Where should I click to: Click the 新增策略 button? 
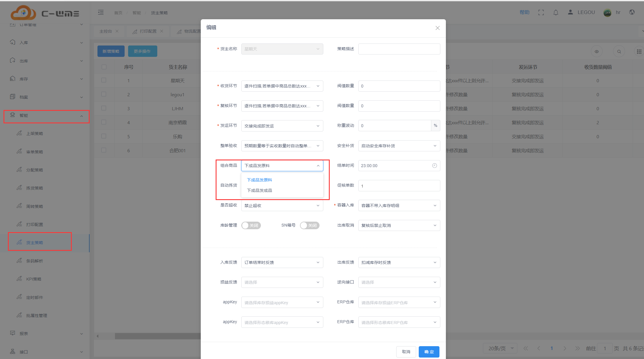(x=111, y=51)
